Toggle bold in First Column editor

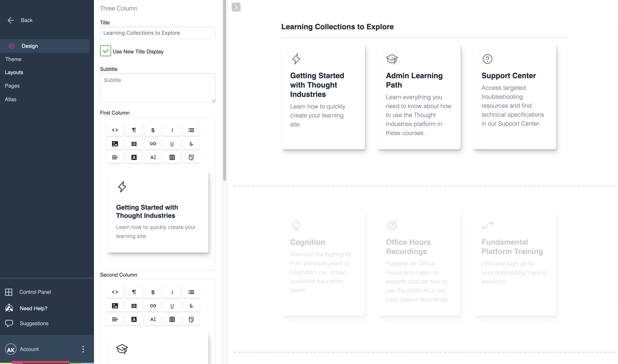coord(153,130)
